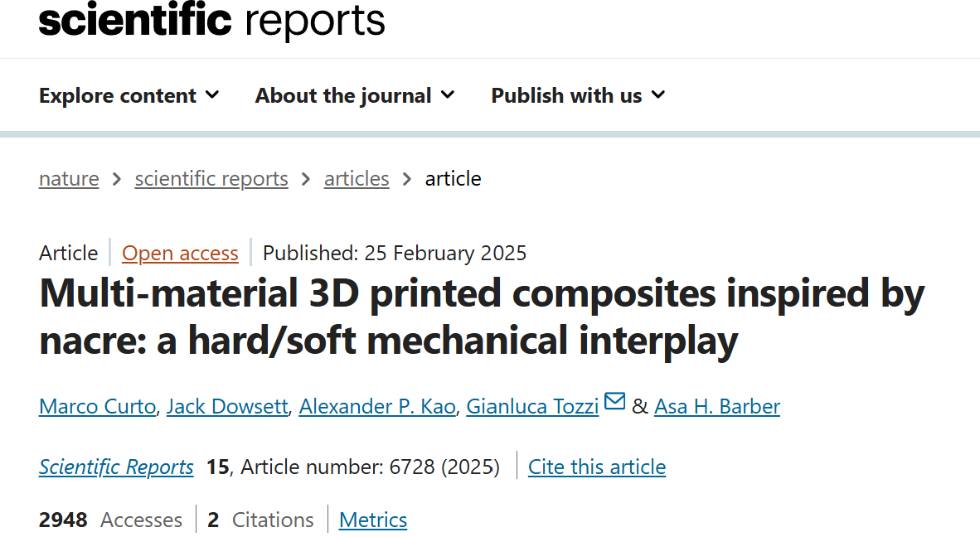Open author Marco Curto's details

[97, 407]
